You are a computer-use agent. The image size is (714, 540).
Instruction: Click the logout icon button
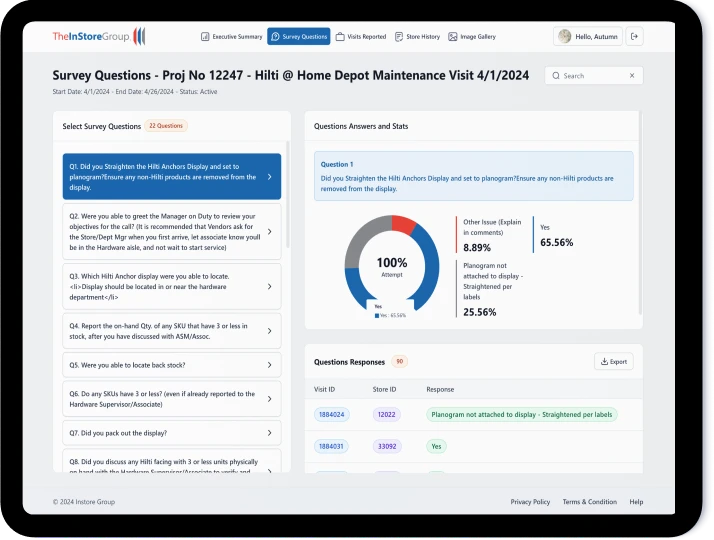click(634, 36)
